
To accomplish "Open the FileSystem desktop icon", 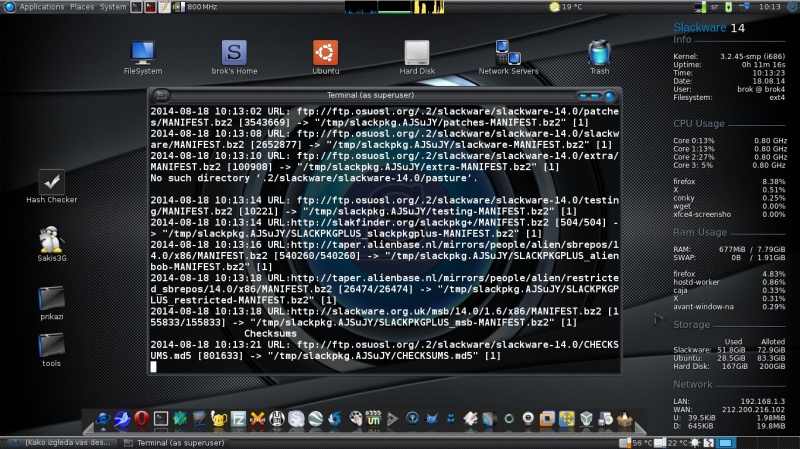I will click(143, 58).
